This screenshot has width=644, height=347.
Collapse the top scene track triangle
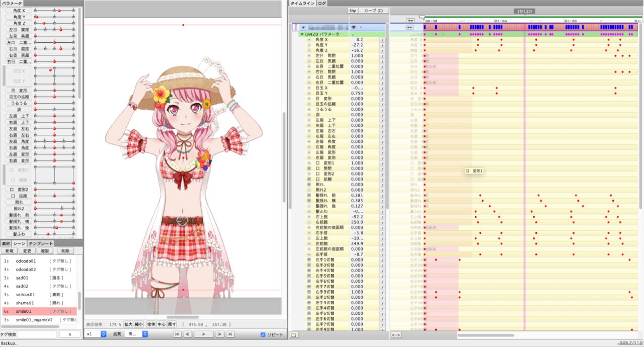point(303,27)
